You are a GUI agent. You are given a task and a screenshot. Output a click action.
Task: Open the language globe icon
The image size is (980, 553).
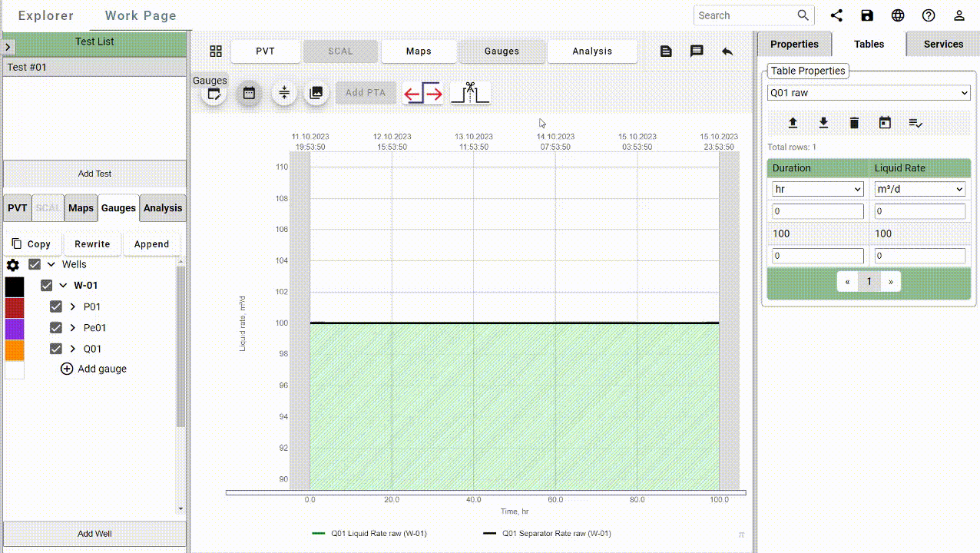[x=898, y=15]
